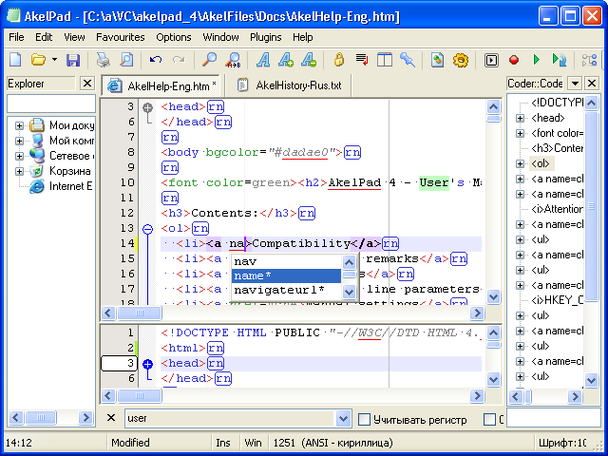Click Ins mode in status bar
This screenshot has width=608, height=456.
click(x=223, y=443)
